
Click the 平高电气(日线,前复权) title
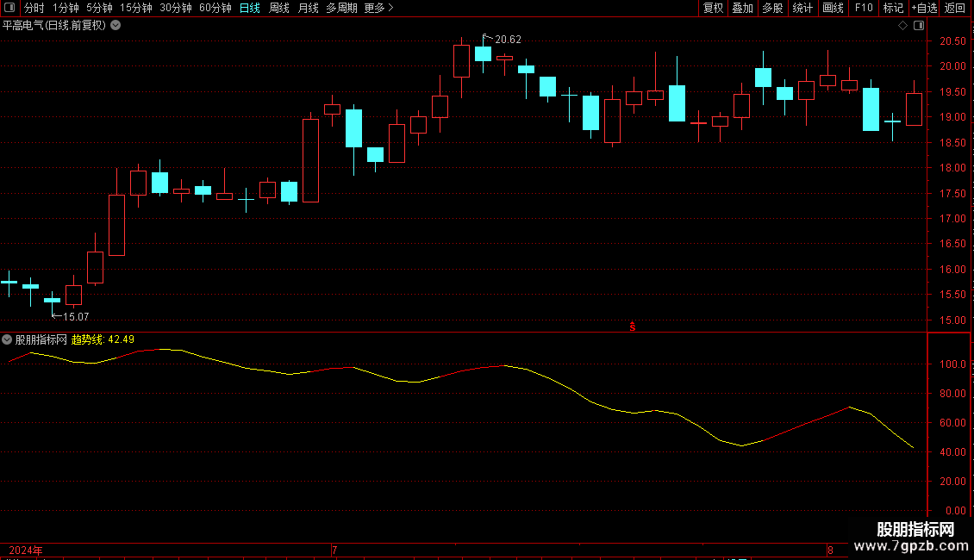(x=54, y=26)
